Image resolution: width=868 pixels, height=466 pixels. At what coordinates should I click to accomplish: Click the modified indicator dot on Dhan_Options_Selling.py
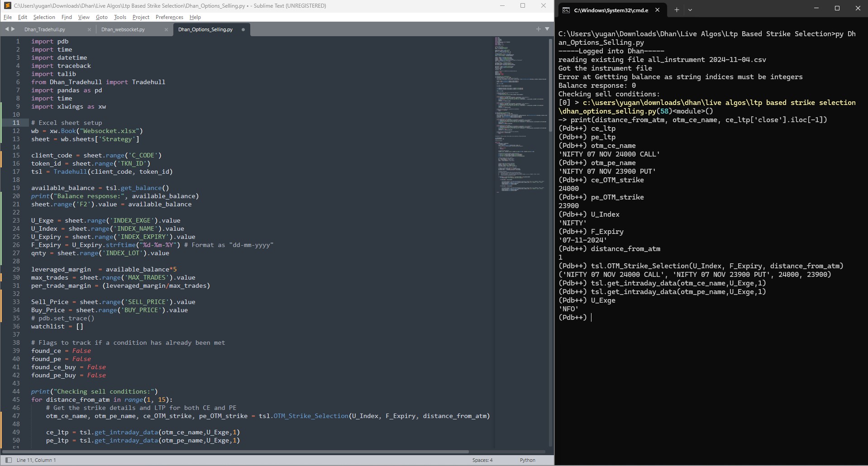pyautogui.click(x=243, y=29)
